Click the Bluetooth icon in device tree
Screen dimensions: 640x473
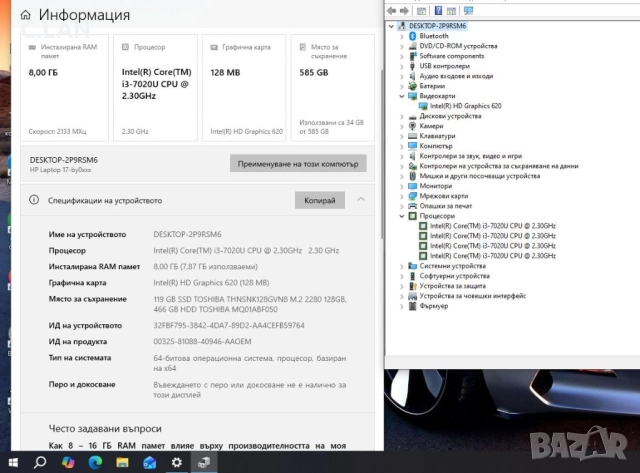tap(413, 36)
